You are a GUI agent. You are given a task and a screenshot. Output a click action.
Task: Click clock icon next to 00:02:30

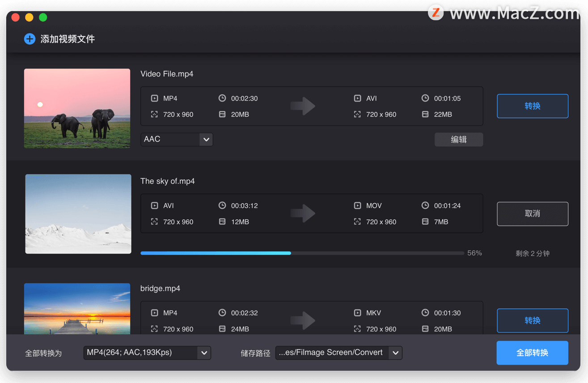222,98
